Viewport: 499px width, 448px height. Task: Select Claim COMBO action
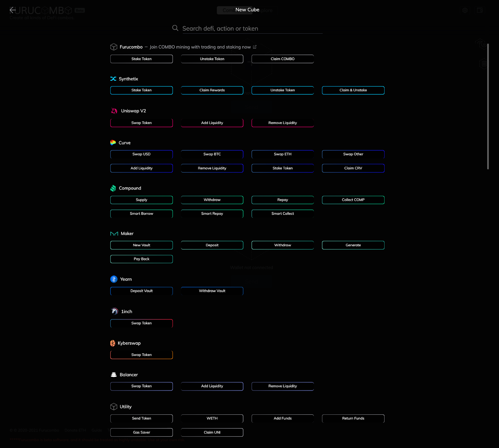coord(283,59)
